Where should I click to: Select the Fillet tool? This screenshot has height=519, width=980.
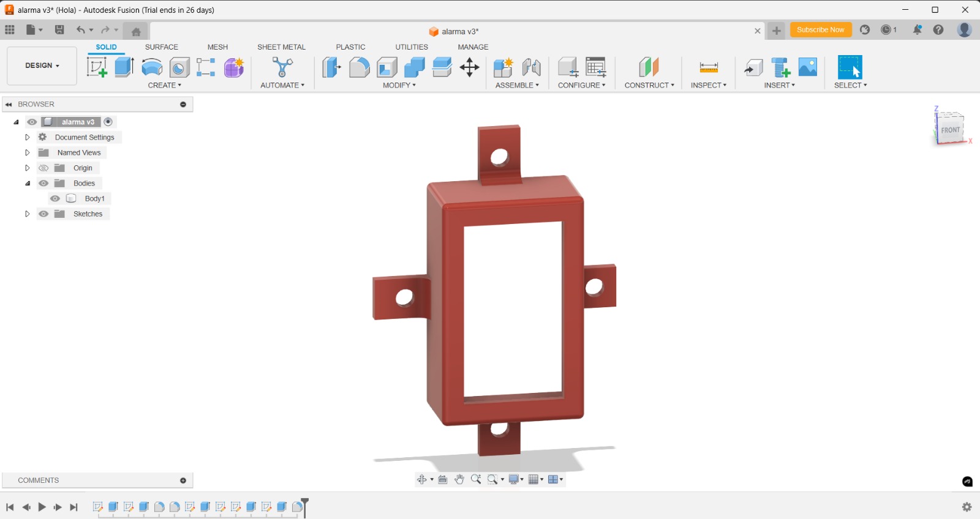click(x=360, y=67)
